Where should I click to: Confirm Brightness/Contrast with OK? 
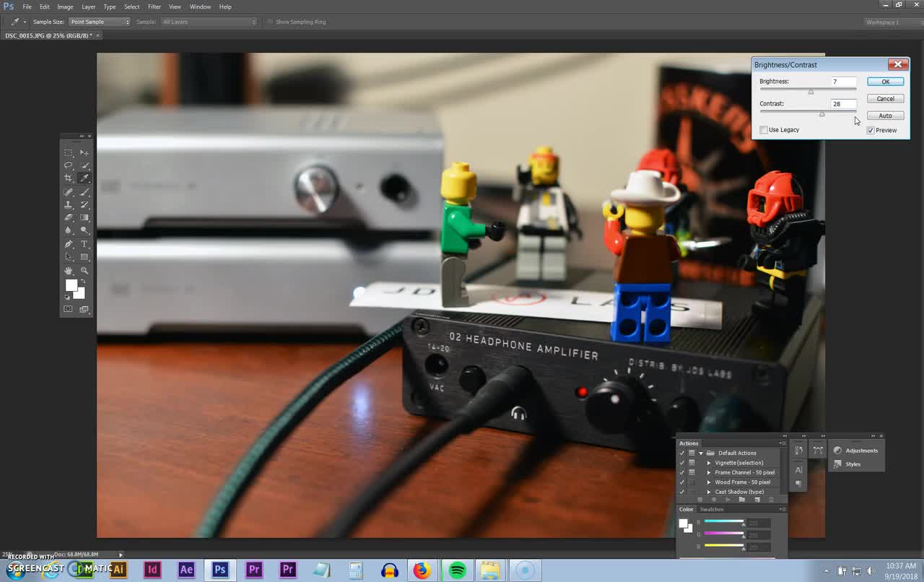coord(886,82)
